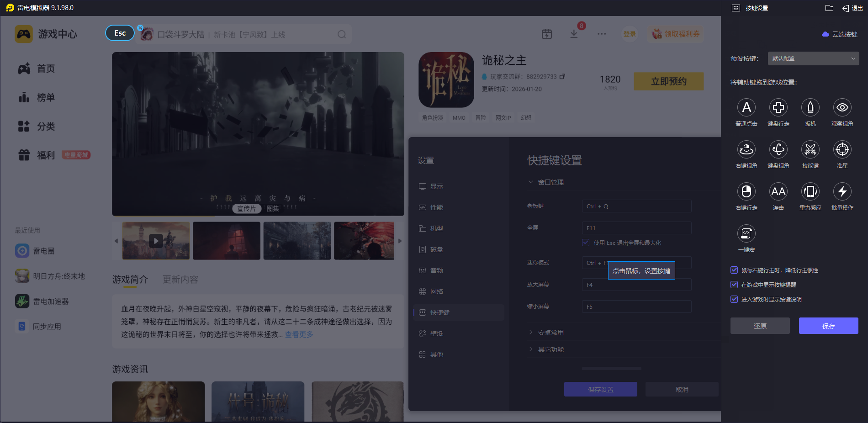Open the 雷电圈 recent app

(x=35, y=251)
